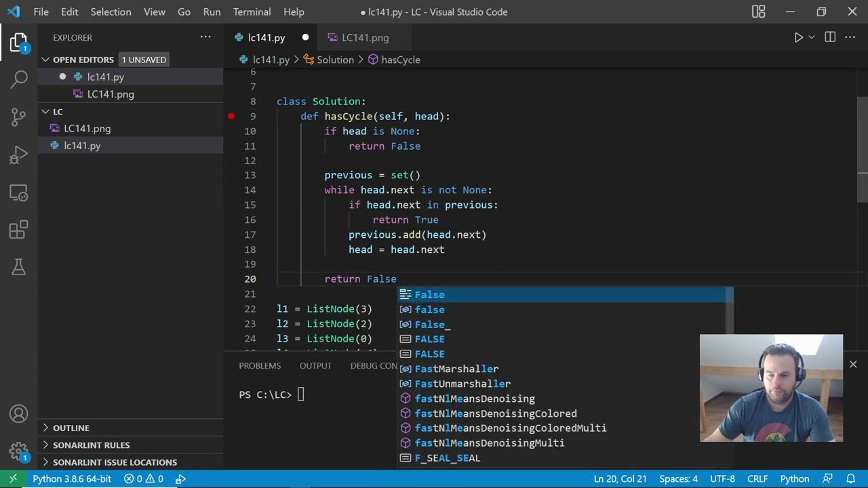Click the debug launch icon in status bar

[181, 479]
